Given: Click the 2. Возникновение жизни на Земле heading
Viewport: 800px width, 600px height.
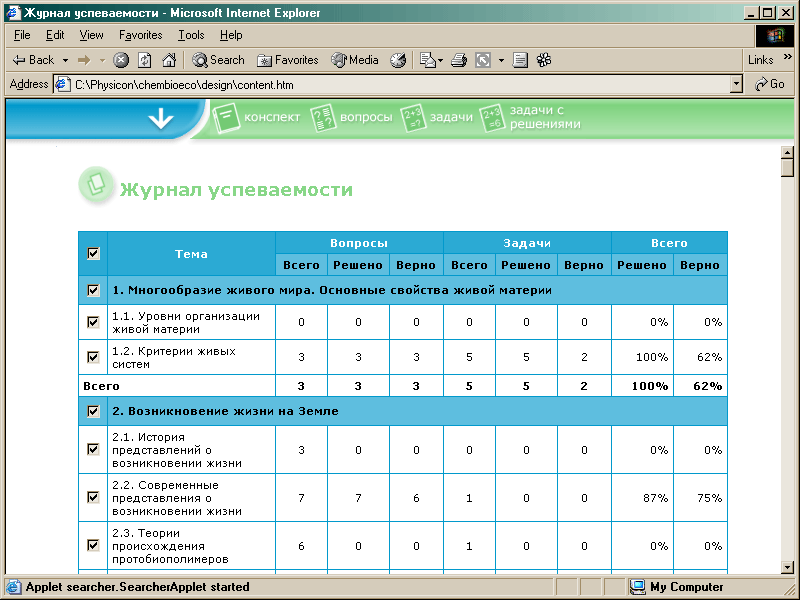Looking at the screenshot, I should tap(225, 411).
